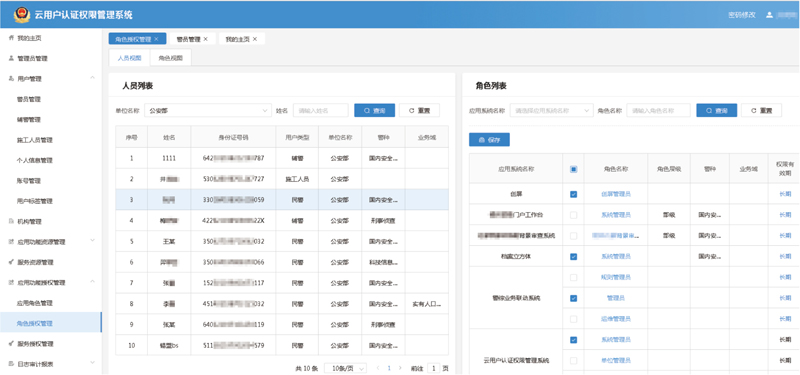Click the 保存 button
This screenshot has width=800, height=375.
489,140
